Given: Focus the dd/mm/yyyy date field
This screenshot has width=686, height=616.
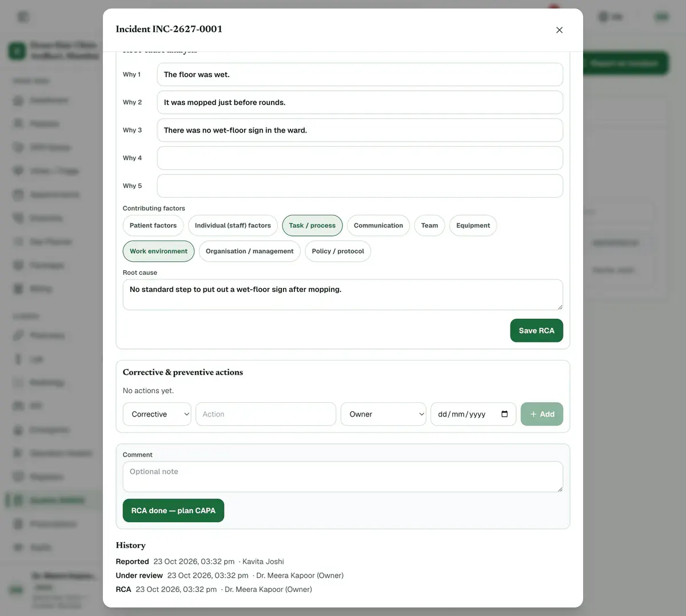Looking at the screenshot, I should 473,414.
